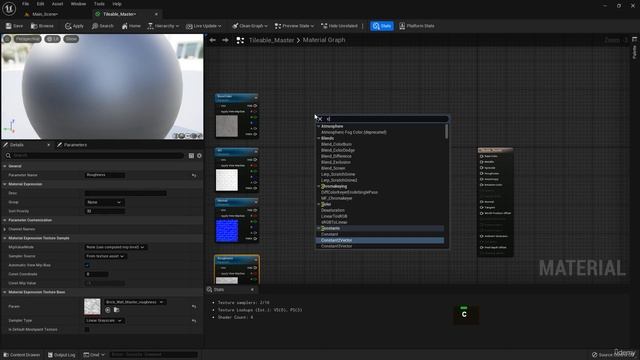Close the Tileable_Master tab
The height and width of the screenshot is (360, 640).
pyautogui.click(x=156, y=14)
